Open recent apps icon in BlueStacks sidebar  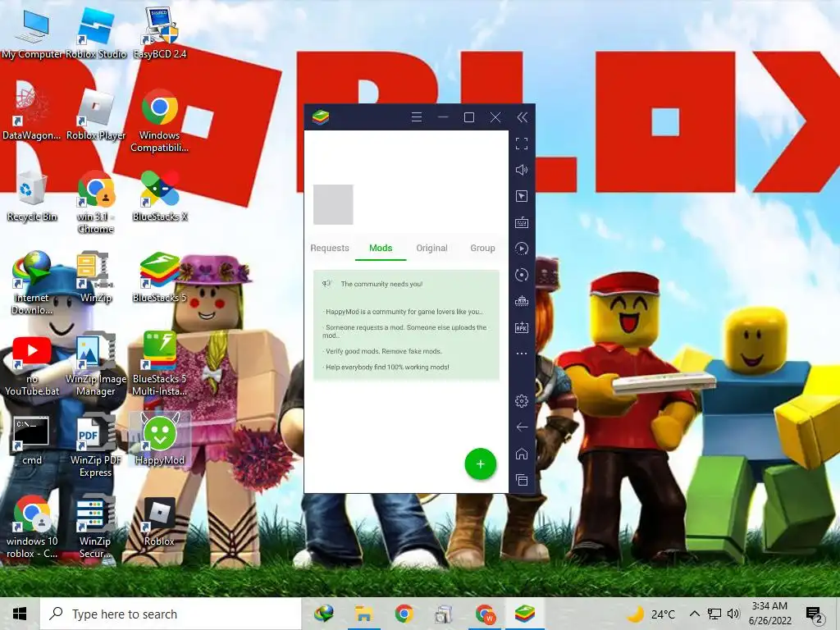tap(521, 480)
